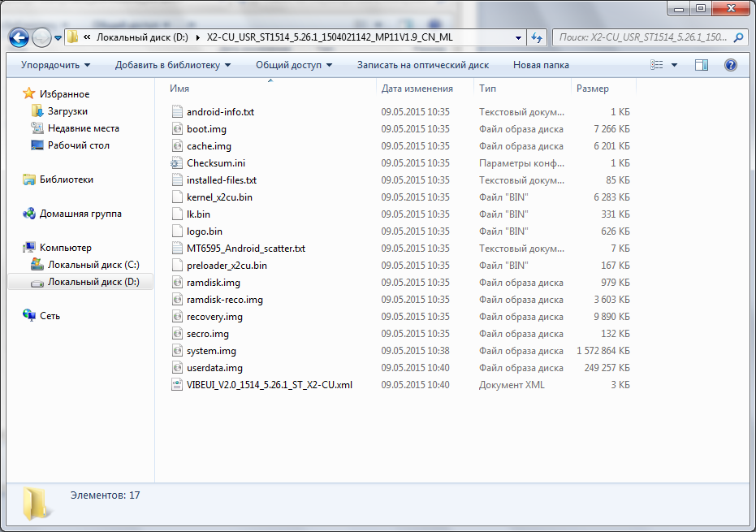Go back with the blue Back arrow
756x532 pixels.
click(x=19, y=37)
